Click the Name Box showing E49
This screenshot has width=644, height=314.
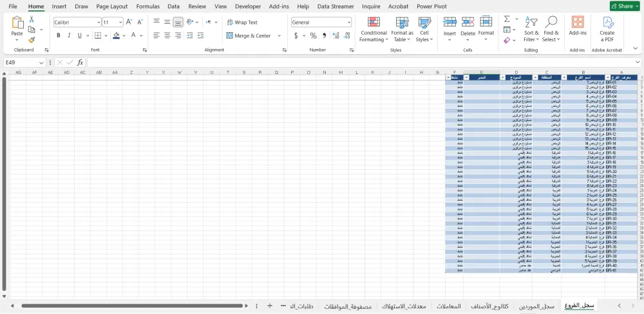(21, 62)
